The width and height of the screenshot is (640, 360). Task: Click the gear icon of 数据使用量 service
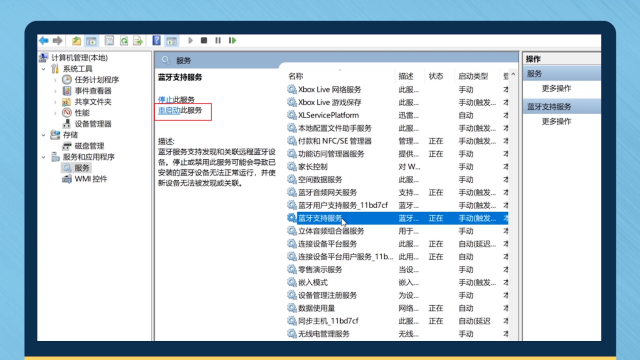tap(291, 308)
